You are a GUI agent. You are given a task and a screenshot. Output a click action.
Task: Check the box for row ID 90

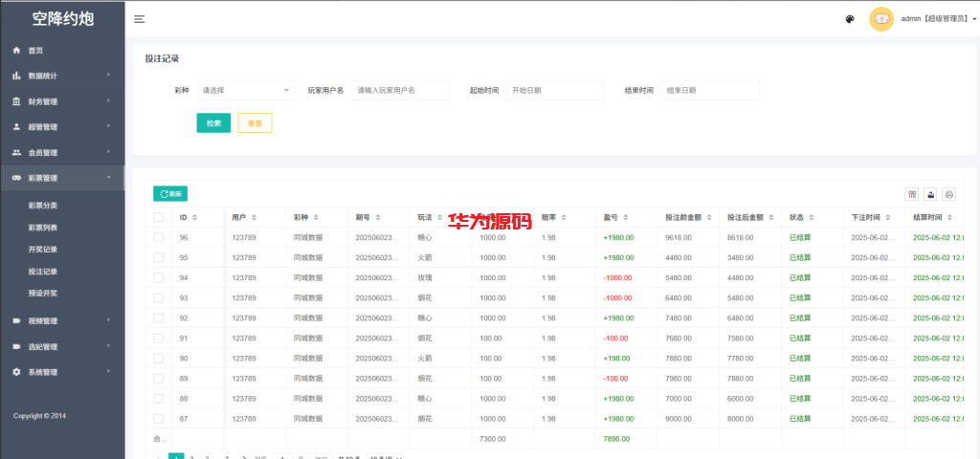tap(159, 359)
